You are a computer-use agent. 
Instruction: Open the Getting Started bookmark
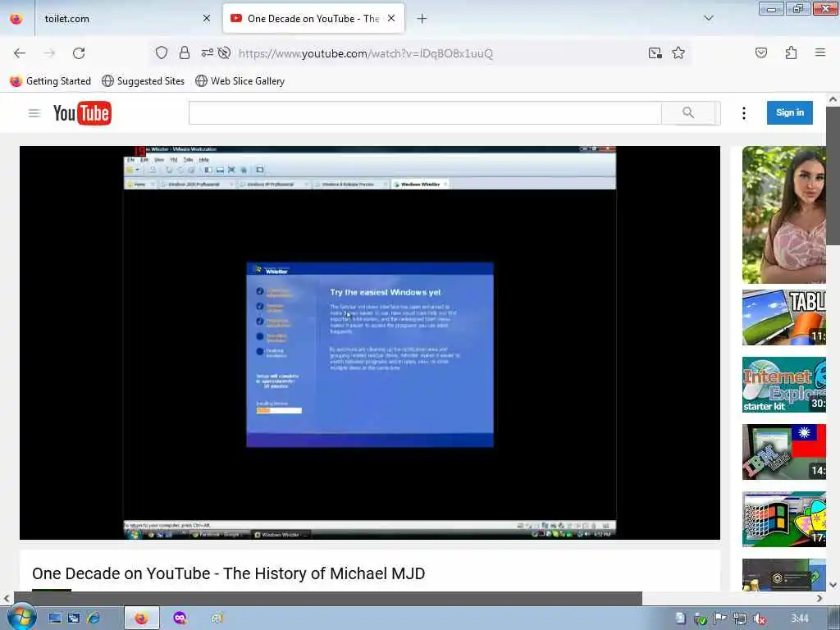(x=50, y=81)
